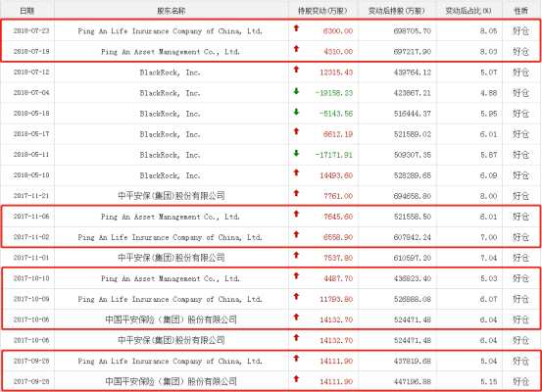Click the red up arrow beside 12315.43
542x392 pixels.
click(296, 70)
